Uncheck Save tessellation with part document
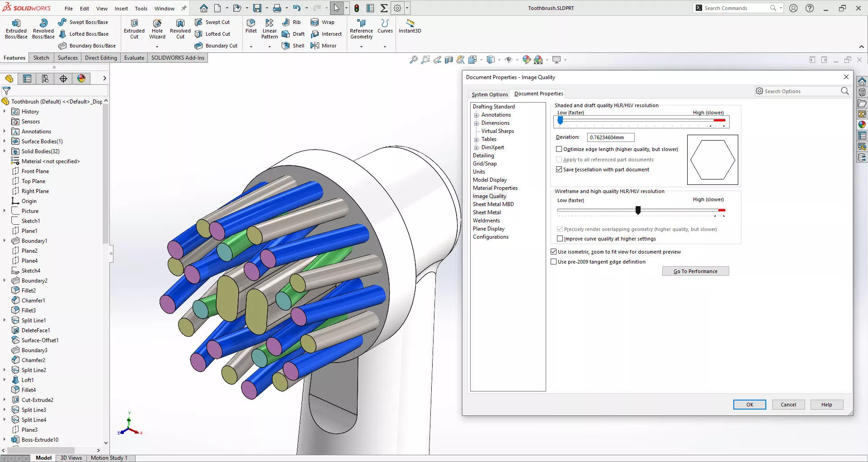The image size is (868, 462). pos(559,170)
